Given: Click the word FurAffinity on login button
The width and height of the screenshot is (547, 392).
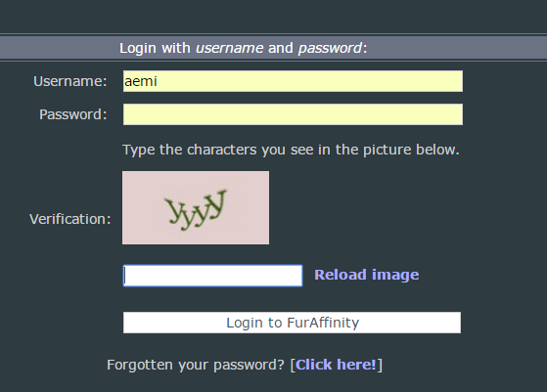Looking at the screenshot, I should [323, 323].
